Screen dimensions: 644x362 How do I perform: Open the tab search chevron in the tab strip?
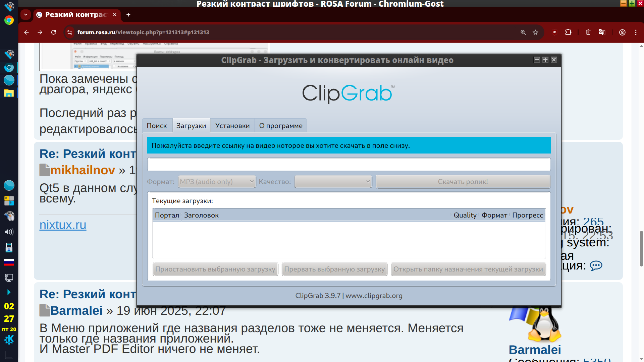[x=25, y=15]
